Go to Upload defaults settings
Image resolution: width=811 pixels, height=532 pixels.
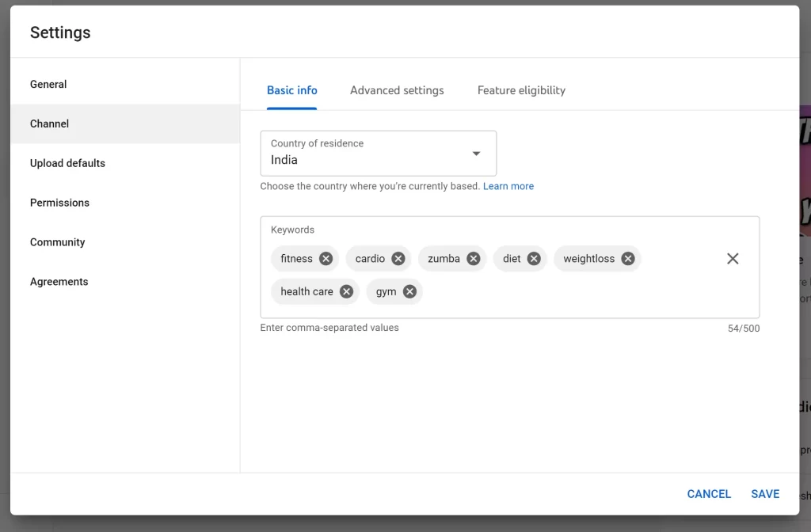pos(67,163)
